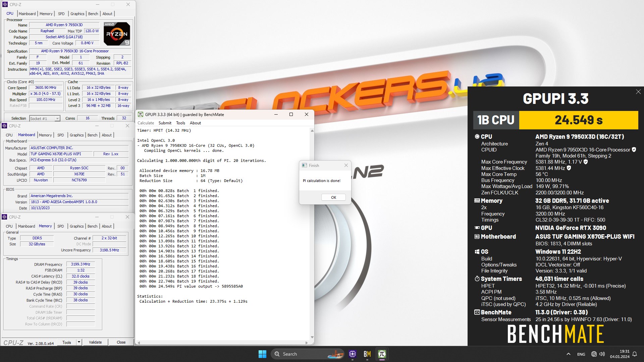The width and height of the screenshot is (644, 362).
Task: Open Windows Start menu
Action: pos(262,354)
